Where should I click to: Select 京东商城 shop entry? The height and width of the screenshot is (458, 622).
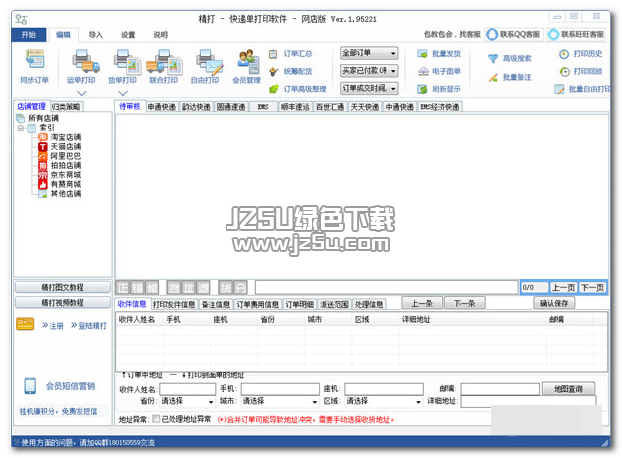[x=60, y=175]
